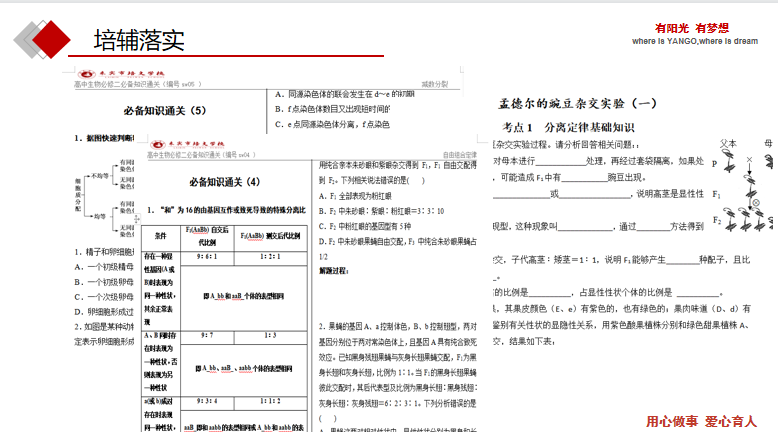Click the table cell 1:3

[270, 336]
